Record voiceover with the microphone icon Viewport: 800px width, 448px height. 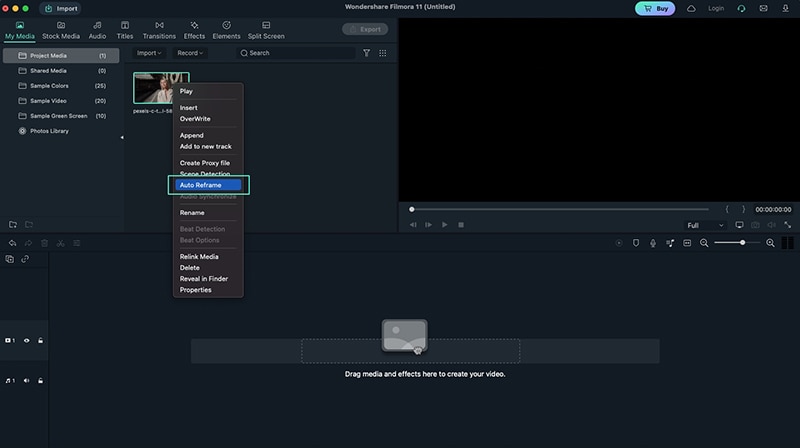click(x=653, y=243)
